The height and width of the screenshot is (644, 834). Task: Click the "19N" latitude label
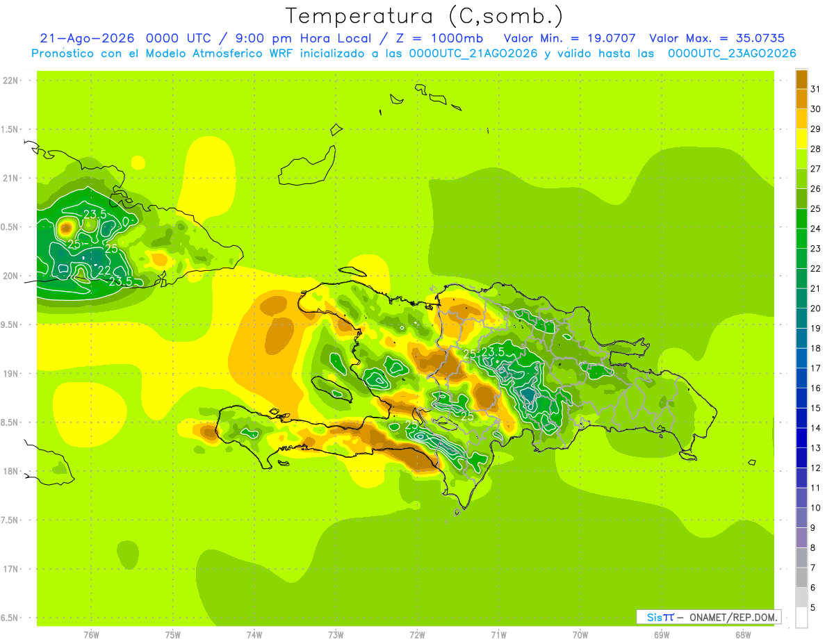pos(11,373)
